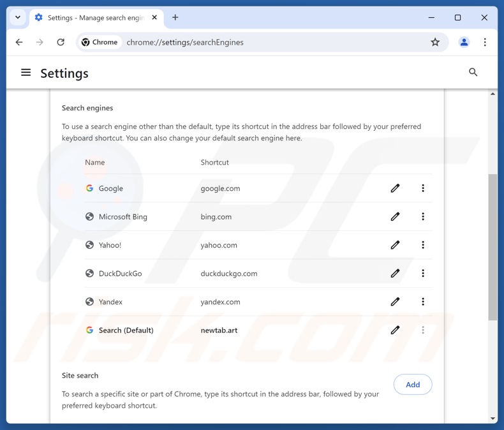
Task: Click the vertical page scrollbar thumb
Action: point(493,246)
